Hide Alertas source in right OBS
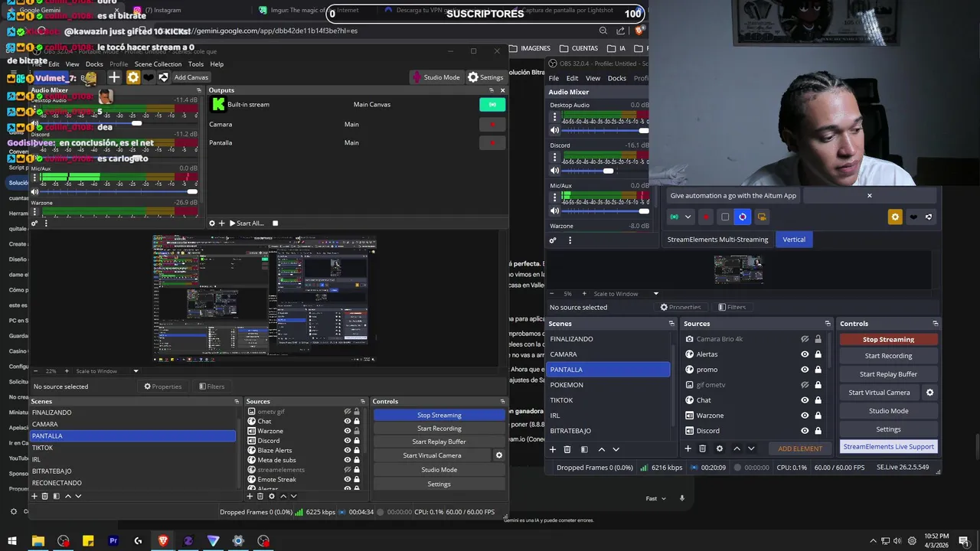Screen dimensions: 980x551 coord(805,354)
